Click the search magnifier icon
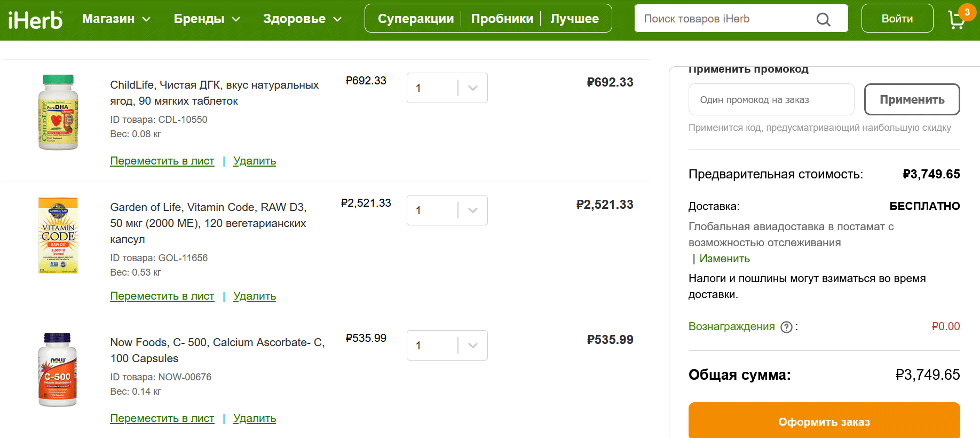Screen dimensions: 980x438 tap(823, 19)
